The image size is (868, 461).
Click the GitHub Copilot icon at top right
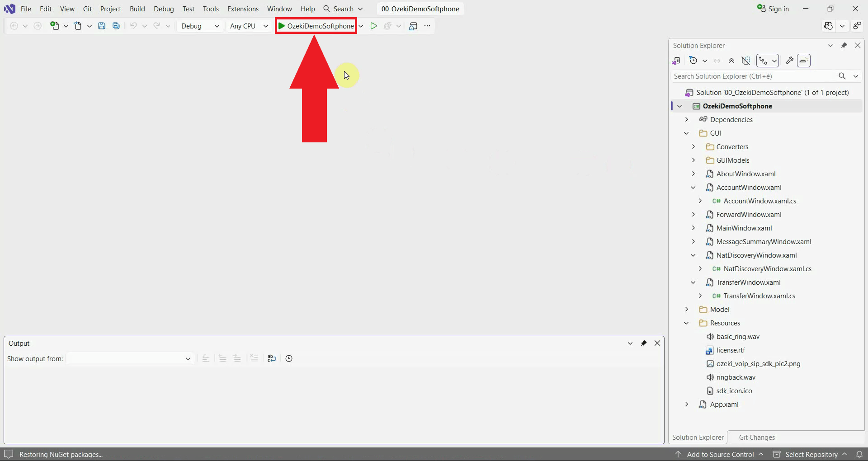(828, 26)
